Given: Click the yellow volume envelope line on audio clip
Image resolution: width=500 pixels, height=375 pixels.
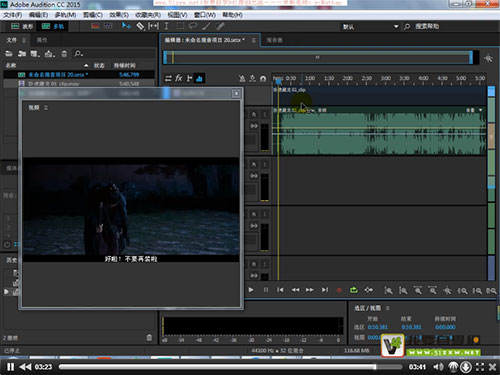Looking at the screenshot, I should [380, 128].
